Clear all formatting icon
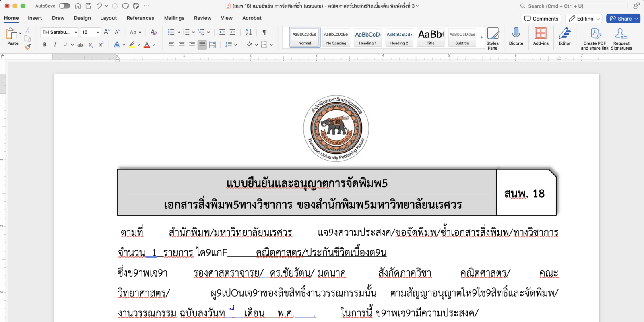 point(153,32)
